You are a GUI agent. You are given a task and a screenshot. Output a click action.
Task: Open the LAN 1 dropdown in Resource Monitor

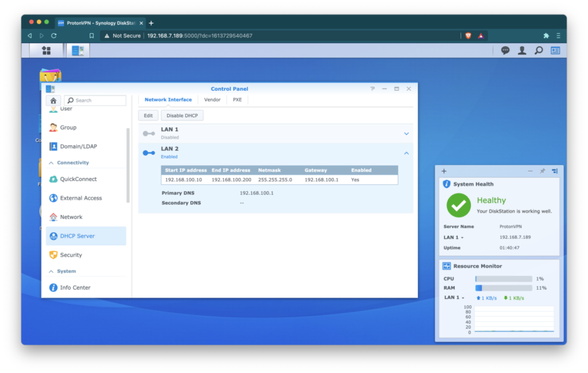pyautogui.click(x=455, y=298)
